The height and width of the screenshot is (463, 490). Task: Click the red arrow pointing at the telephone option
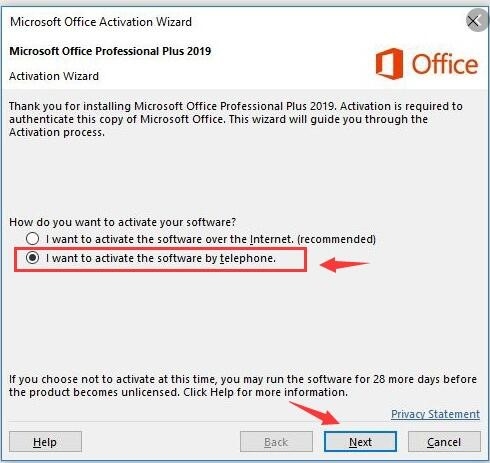tap(344, 265)
